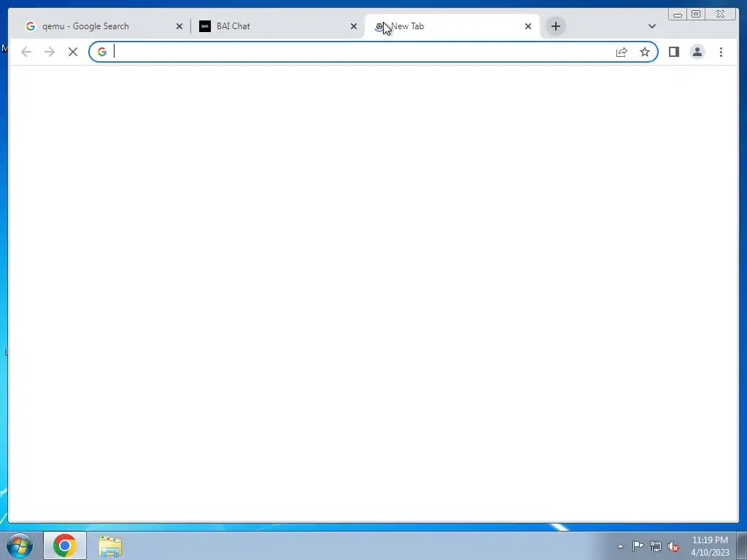
Task: Share this page via share icon
Action: click(622, 52)
